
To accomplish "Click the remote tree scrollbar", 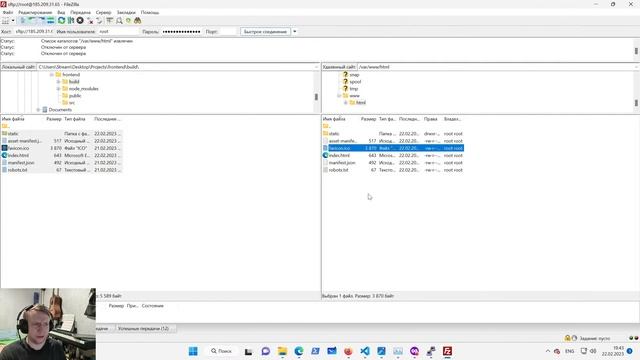I will click(x=636, y=103).
